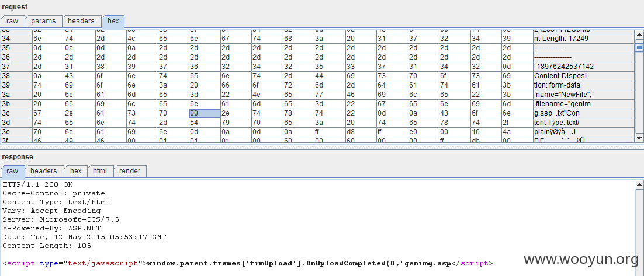Viewport: 644px width, 276px height.
Task: Click 'Content-Type: text/html' header line
Action: [x=56, y=202]
